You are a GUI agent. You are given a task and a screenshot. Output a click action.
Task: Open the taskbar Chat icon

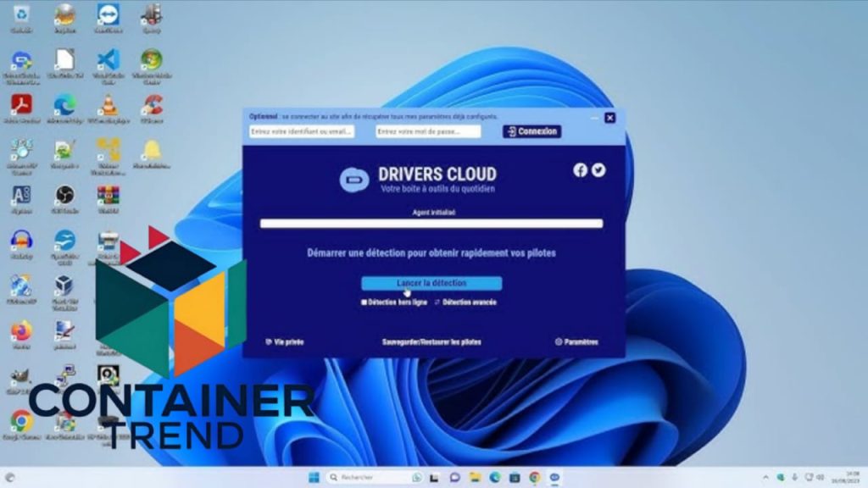[455, 478]
